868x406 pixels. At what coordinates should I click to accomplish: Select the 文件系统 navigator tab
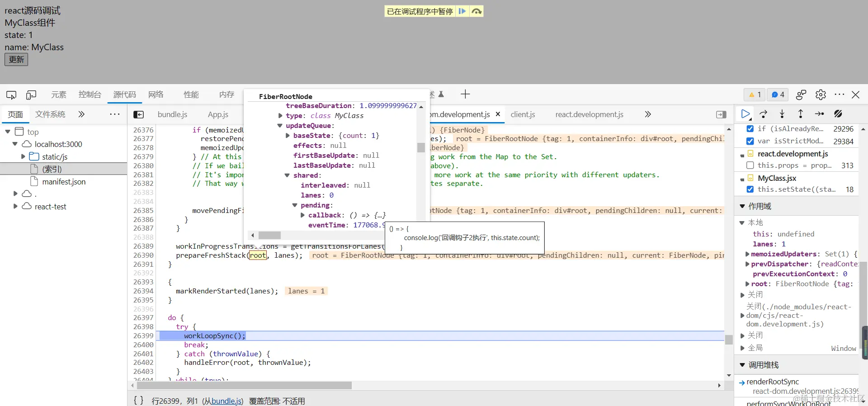[x=50, y=114]
